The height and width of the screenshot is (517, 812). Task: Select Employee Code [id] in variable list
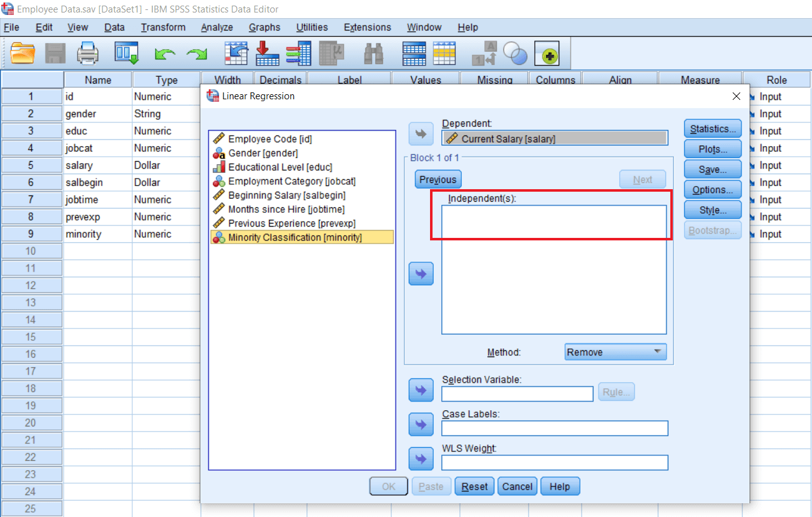pyautogui.click(x=302, y=139)
